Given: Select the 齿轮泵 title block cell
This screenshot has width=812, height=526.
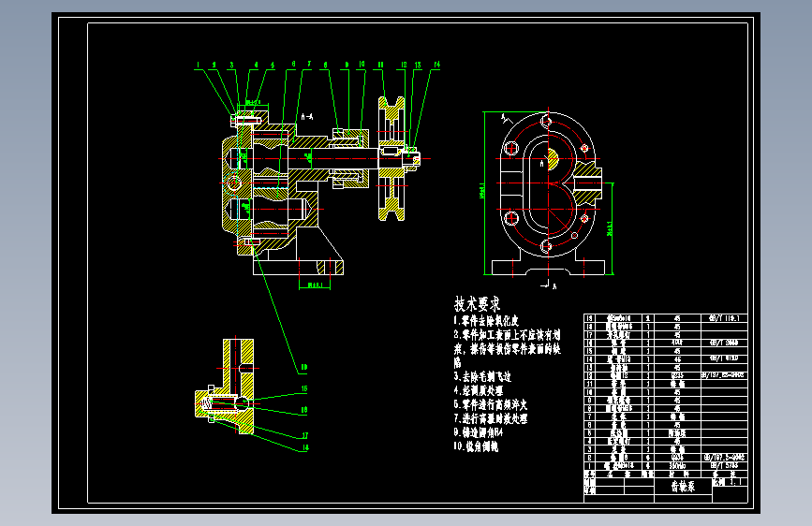Looking at the screenshot, I should pos(683,487).
